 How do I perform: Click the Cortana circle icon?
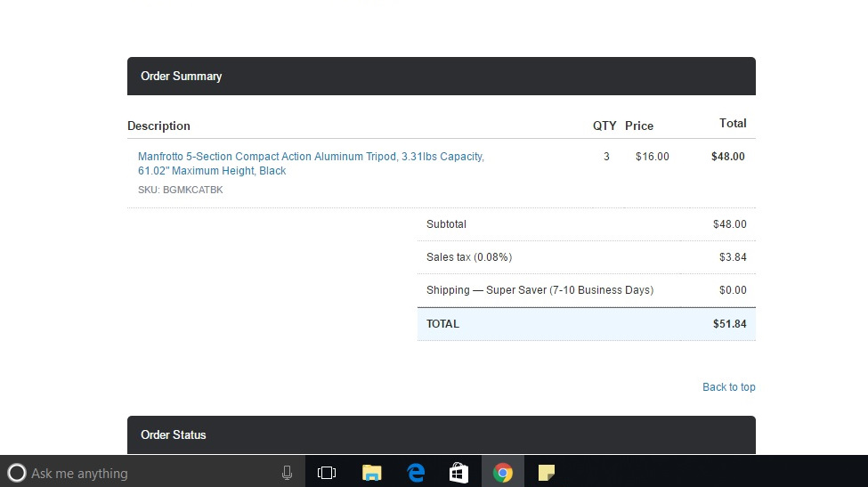16,473
